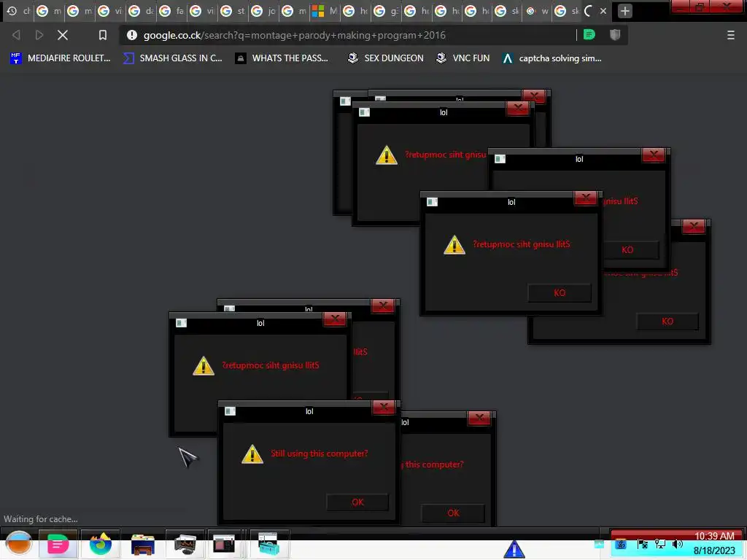The width and height of the screenshot is (747, 560).
Task: Open the toolbox app on the taskbar
Action: point(268,544)
